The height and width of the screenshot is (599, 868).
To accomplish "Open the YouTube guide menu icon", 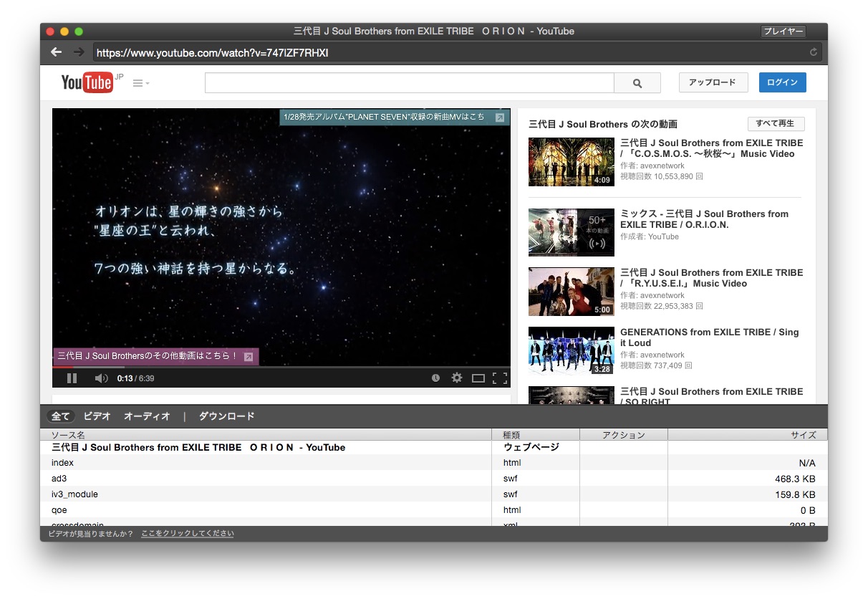I will tap(141, 83).
